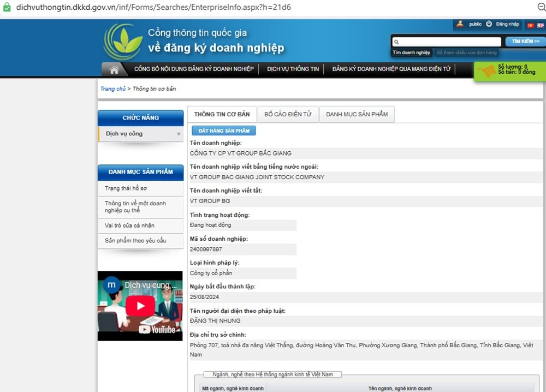Click the Đặt hàng sản phẩm button
This screenshot has height=392, width=546.
pyautogui.click(x=224, y=131)
